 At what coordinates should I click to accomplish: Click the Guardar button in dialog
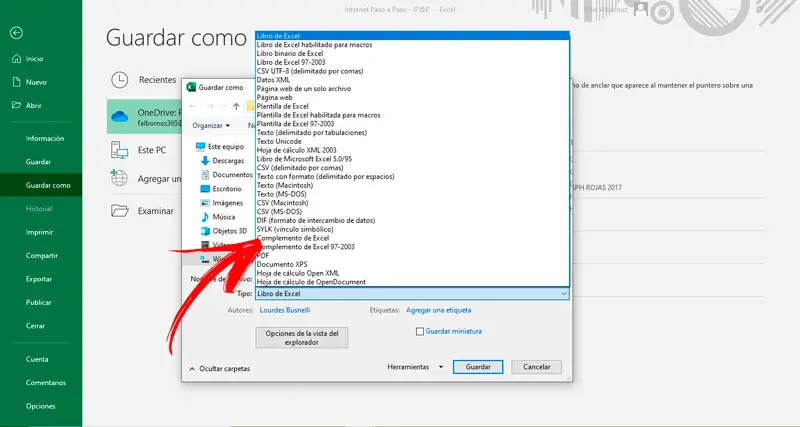coord(478,367)
